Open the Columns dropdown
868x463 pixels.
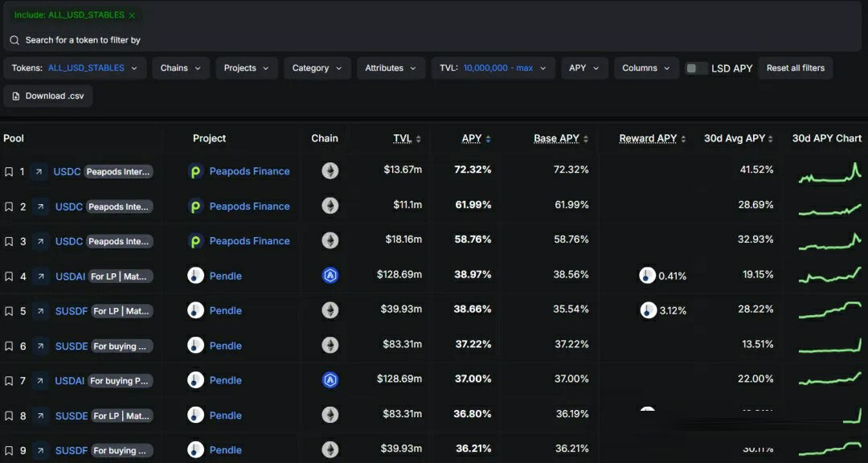pos(646,68)
